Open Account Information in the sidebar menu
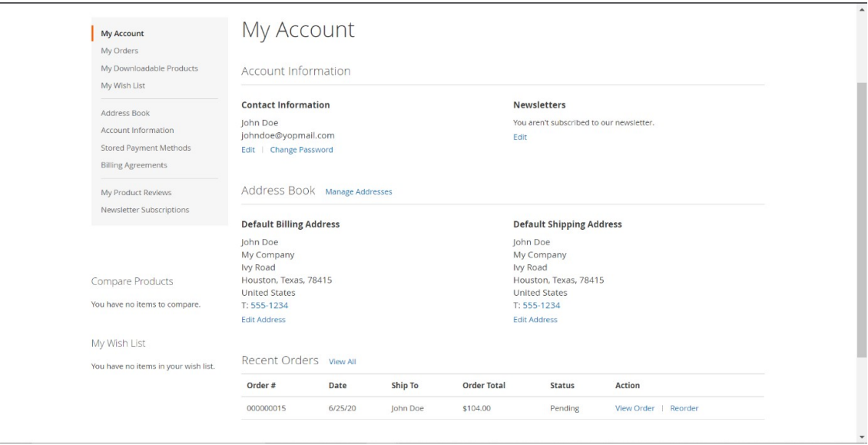 click(x=137, y=130)
